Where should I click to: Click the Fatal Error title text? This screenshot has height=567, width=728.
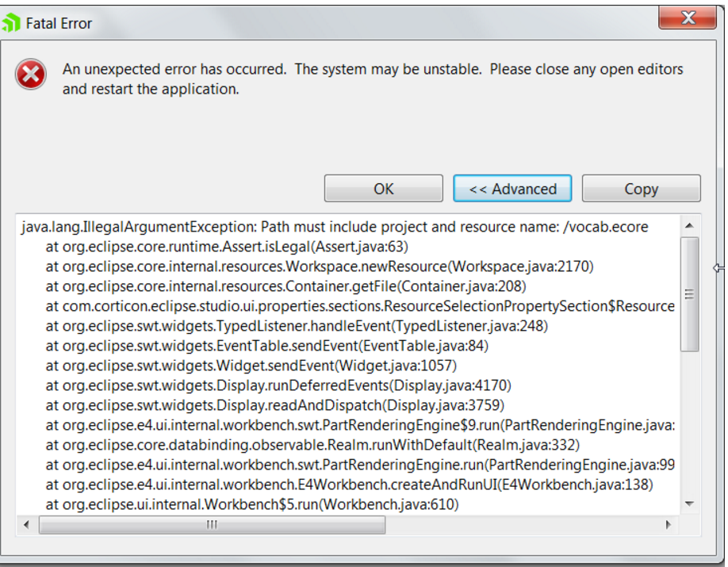[x=59, y=23]
